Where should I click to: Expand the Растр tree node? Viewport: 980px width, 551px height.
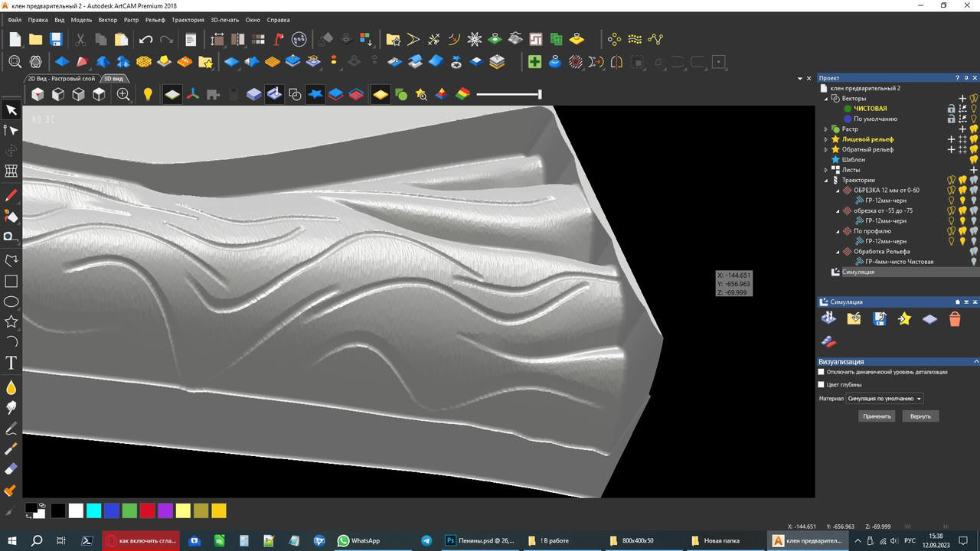(x=826, y=129)
